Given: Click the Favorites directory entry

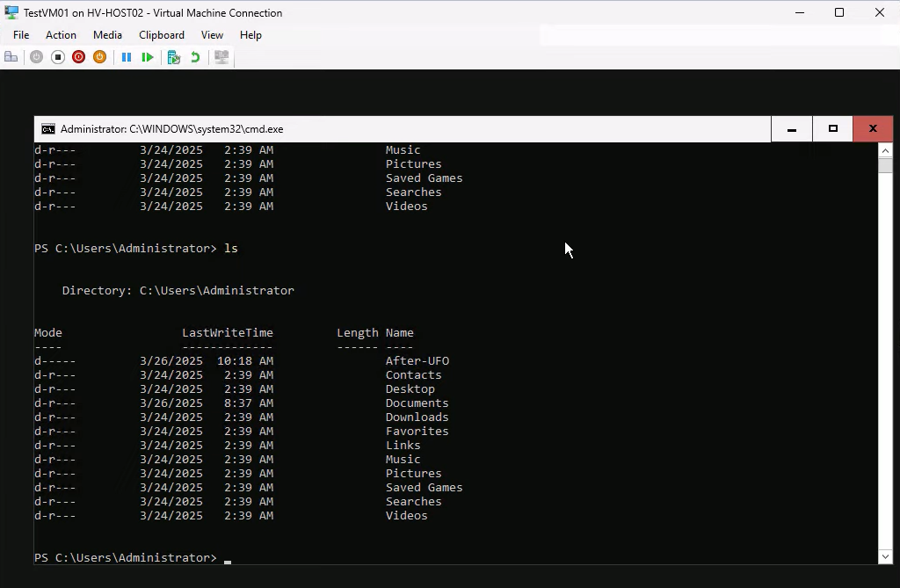Looking at the screenshot, I should pos(417,432).
